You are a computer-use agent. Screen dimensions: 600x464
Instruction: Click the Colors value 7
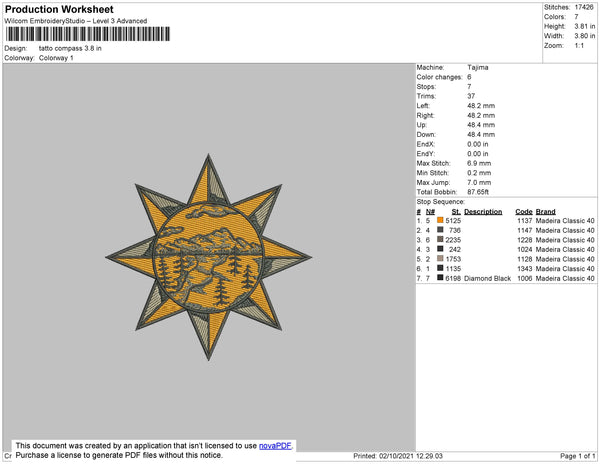click(576, 17)
